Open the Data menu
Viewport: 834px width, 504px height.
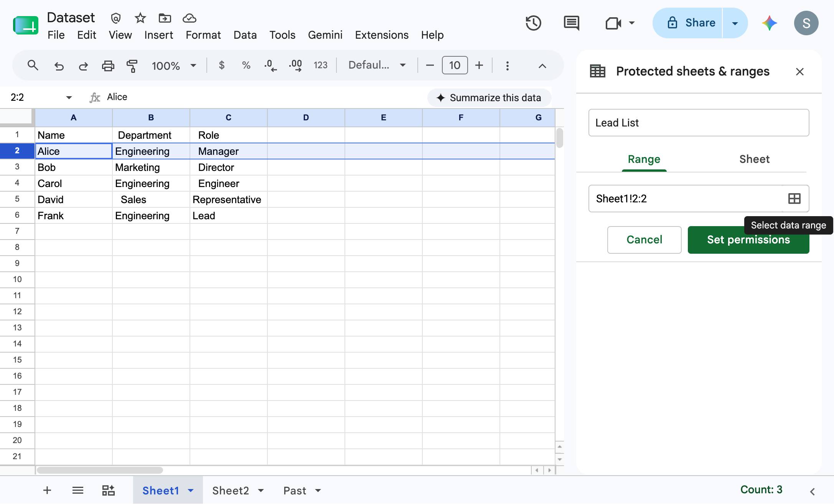pos(245,35)
